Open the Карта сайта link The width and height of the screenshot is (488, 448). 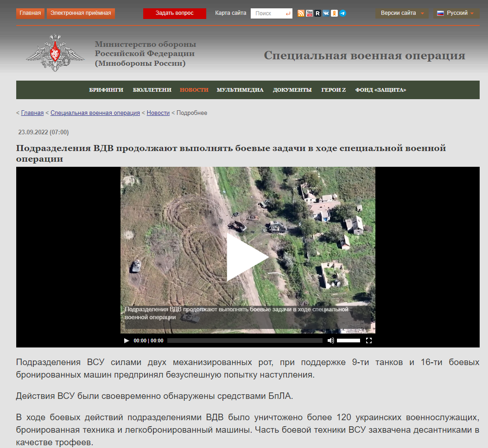pyautogui.click(x=231, y=13)
